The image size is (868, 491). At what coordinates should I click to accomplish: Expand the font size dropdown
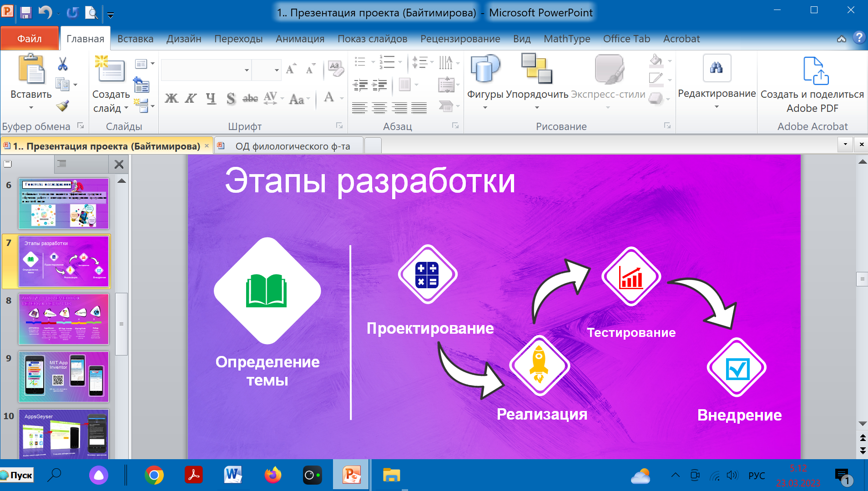276,70
